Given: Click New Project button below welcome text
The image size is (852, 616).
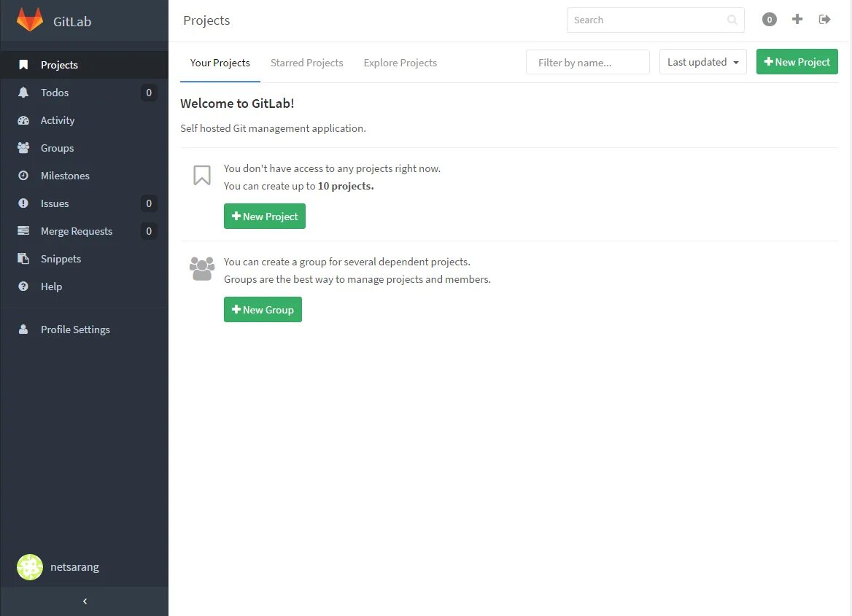Looking at the screenshot, I should click(265, 217).
